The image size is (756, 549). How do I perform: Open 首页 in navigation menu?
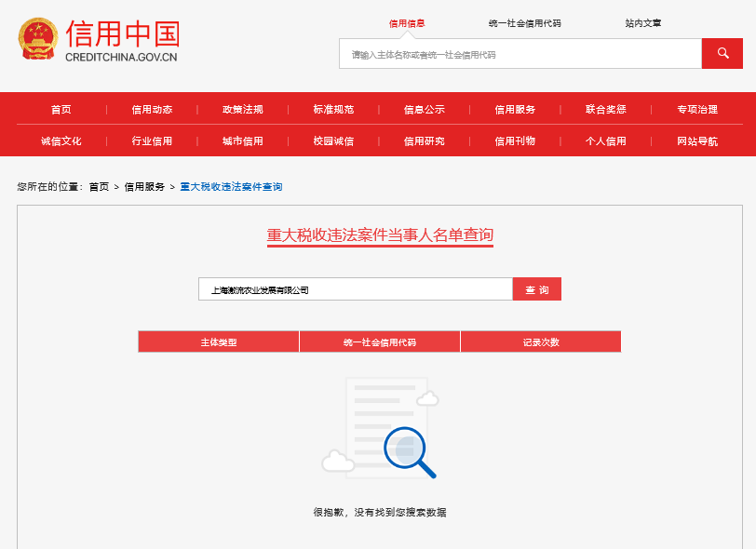61,110
